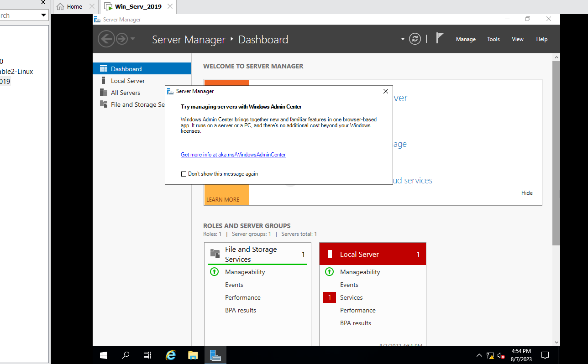
Task: Open the View menu
Action: click(x=518, y=39)
